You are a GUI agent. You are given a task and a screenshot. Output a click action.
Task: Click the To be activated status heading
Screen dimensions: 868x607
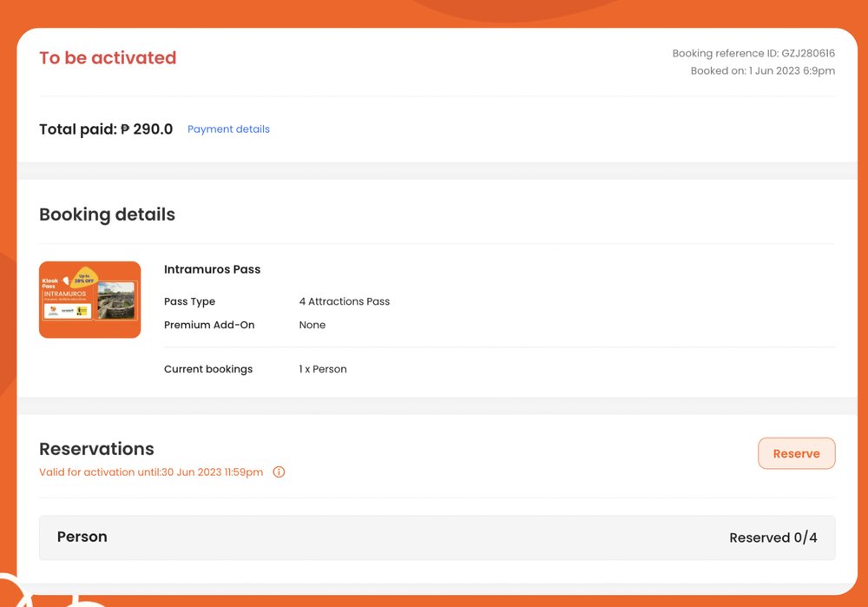point(108,58)
